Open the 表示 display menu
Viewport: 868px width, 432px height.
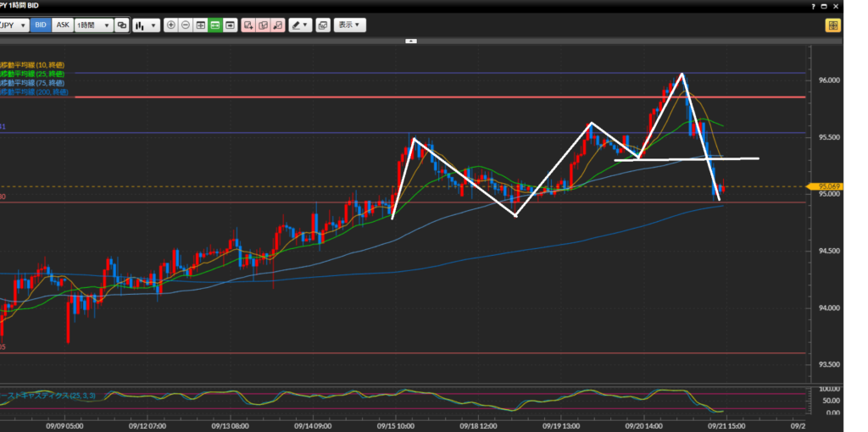pos(349,25)
